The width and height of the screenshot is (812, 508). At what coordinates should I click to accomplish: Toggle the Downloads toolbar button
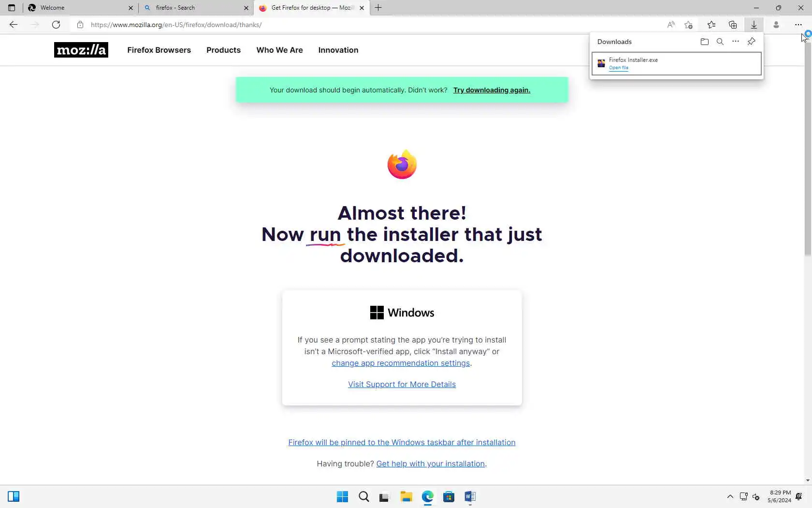[x=754, y=25]
